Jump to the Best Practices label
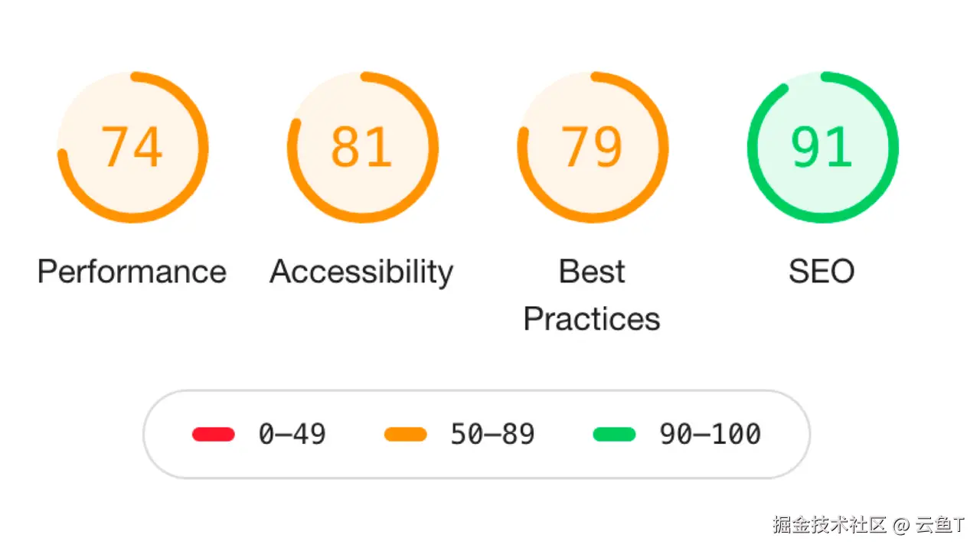Image resolution: width=980 pixels, height=551 pixels. point(592,295)
